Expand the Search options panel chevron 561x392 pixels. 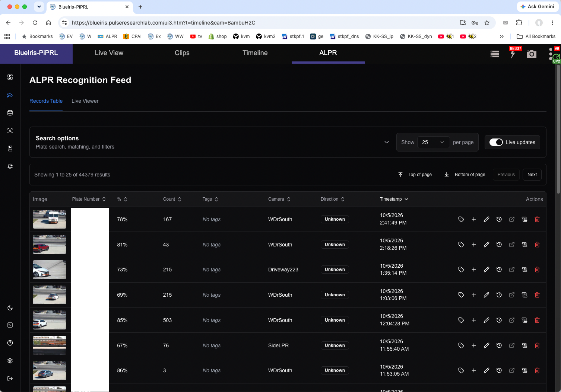[x=387, y=142]
